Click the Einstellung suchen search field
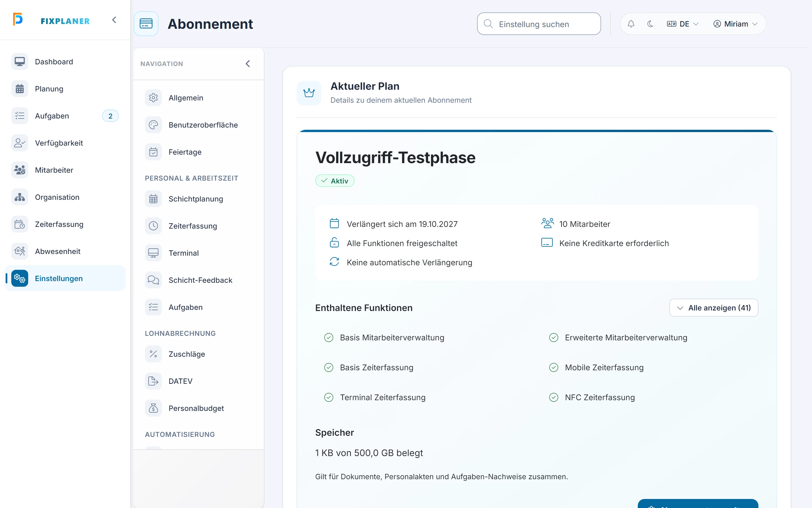 pos(539,24)
